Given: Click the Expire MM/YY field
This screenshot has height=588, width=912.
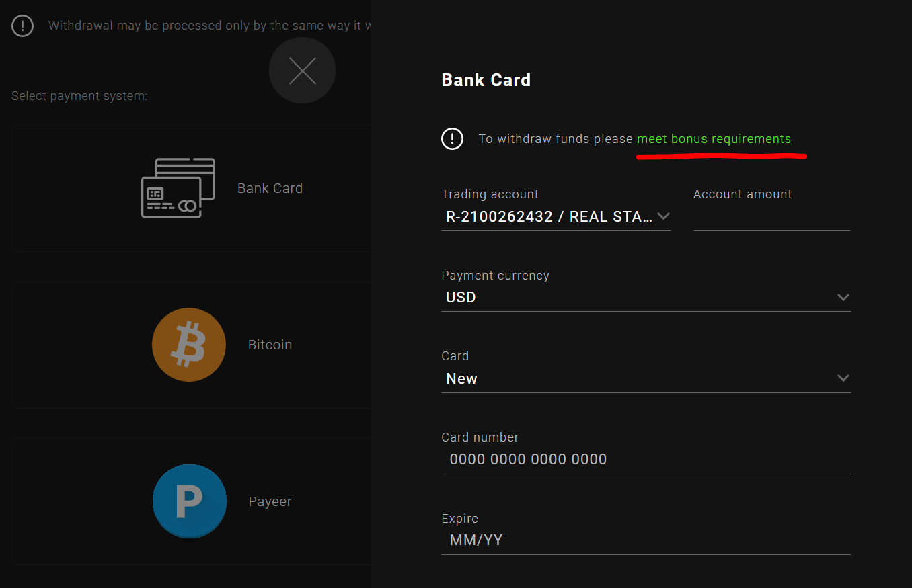Looking at the screenshot, I should (x=646, y=540).
